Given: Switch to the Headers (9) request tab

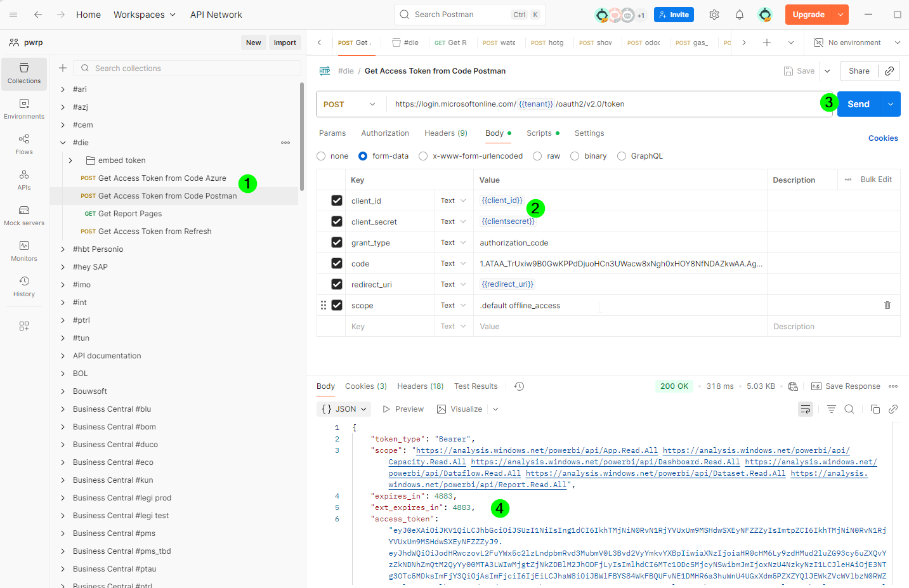Looking at the screenshot, I should 446,133.
